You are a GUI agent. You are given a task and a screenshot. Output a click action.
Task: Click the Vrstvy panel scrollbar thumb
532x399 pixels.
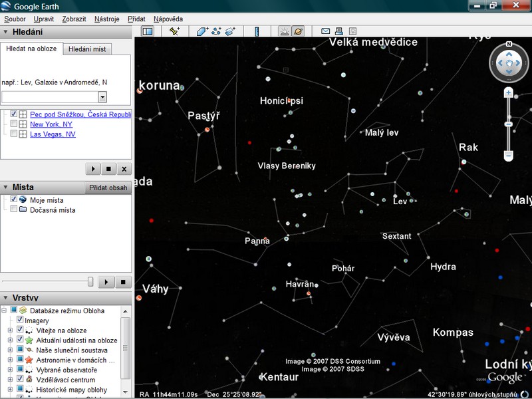(125, 348)
